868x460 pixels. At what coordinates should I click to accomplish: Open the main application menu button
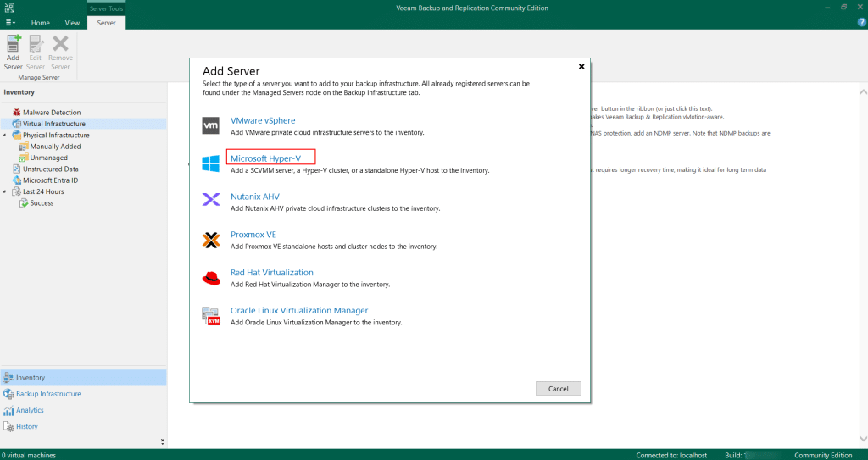pos(10,23)
